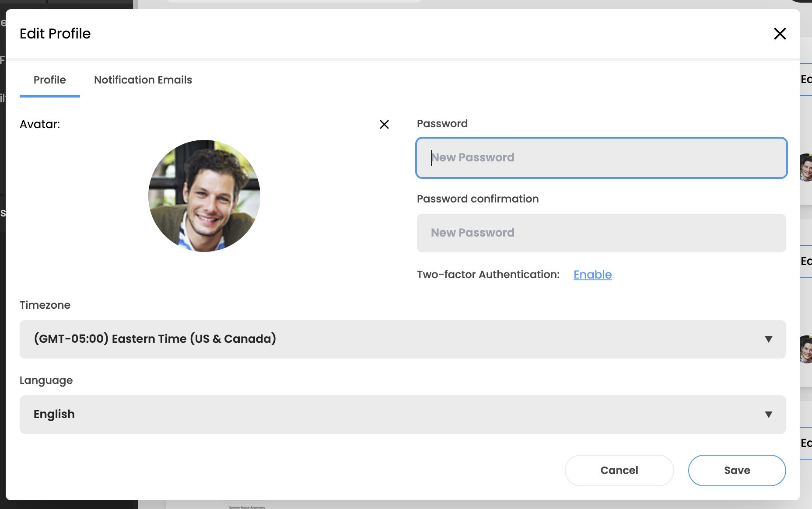Click the Password confirmation label
Screen dimensions: 812x509
477,199
